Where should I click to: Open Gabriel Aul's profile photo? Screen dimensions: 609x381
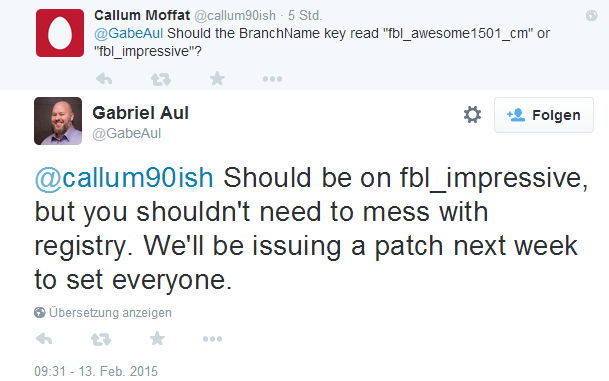pyautogui.click(x=58, y=121)
